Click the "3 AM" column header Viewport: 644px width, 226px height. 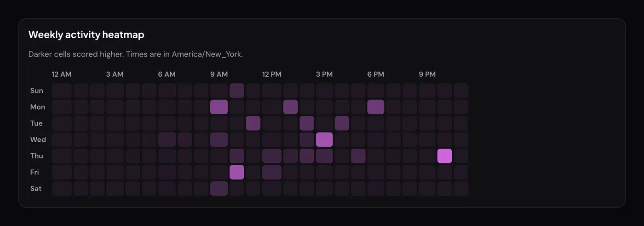pos(115,74)
